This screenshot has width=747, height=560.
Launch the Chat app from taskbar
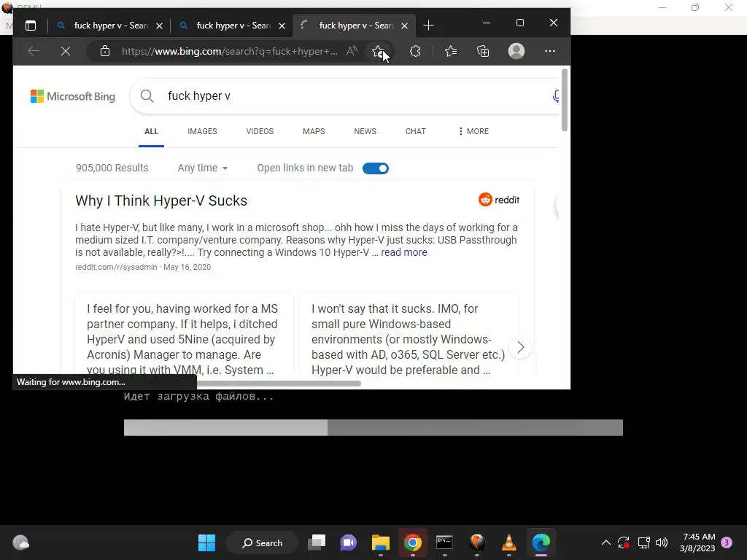coord(348,542)
